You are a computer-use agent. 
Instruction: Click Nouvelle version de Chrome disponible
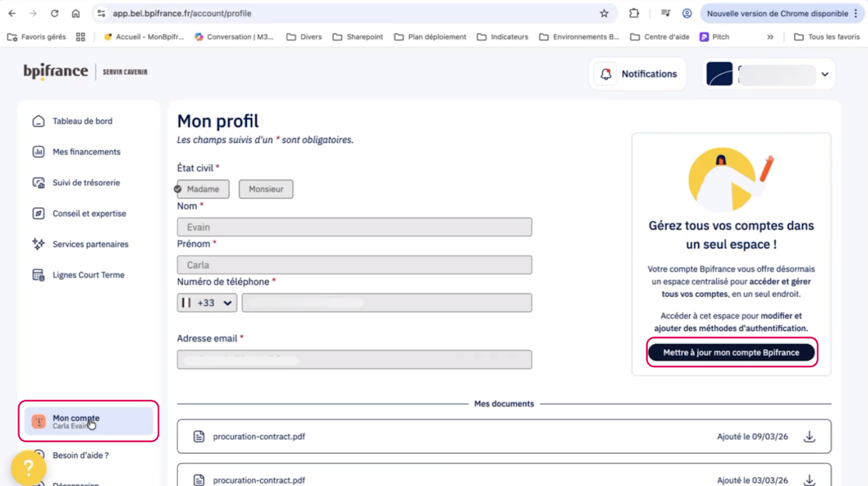[777, 14]
